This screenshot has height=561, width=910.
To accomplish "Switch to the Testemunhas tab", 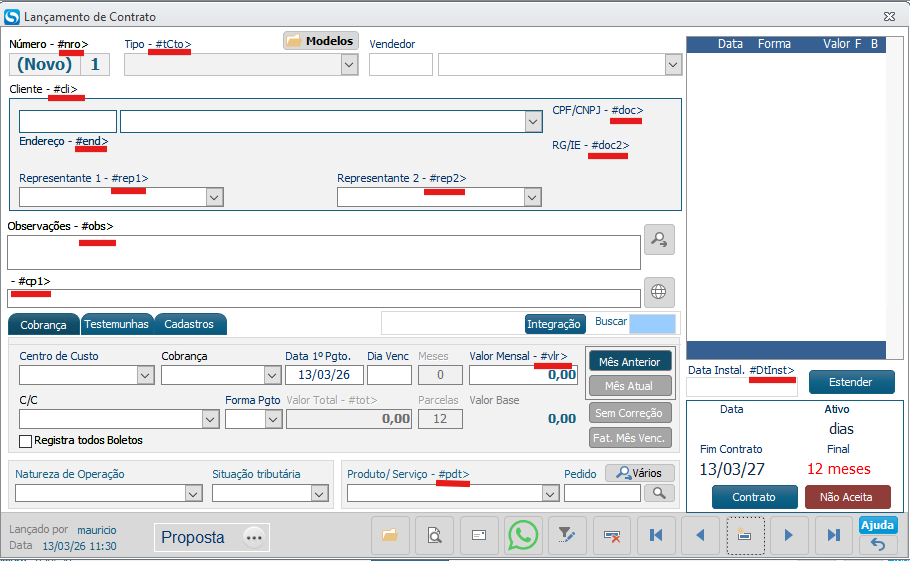I will 116,324.
